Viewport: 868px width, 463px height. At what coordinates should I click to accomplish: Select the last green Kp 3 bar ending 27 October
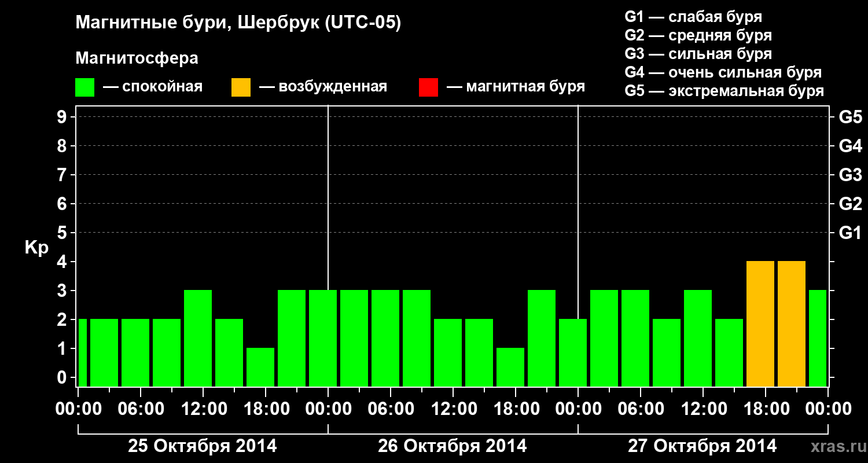click(818, 338)
